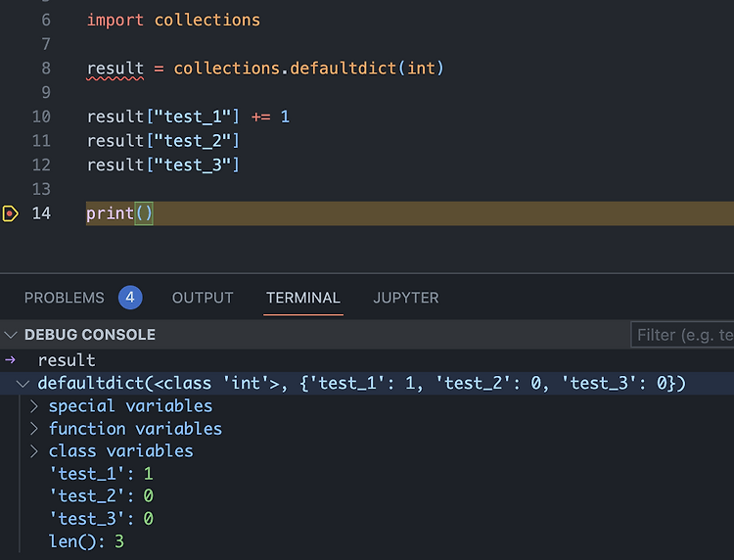This screenshot has width=734, height=560.
Task: Click result["test_2"] on line 11
Action: (x=162, y=140)
